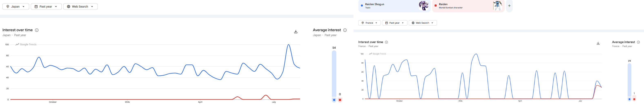Click 'April' axis label on France chart
644x107 pixels.
pos(520,101)
